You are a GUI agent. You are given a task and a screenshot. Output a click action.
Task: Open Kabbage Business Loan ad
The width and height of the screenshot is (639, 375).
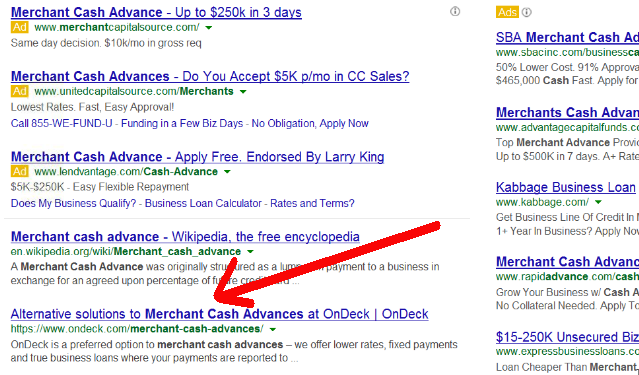(566, 188)
